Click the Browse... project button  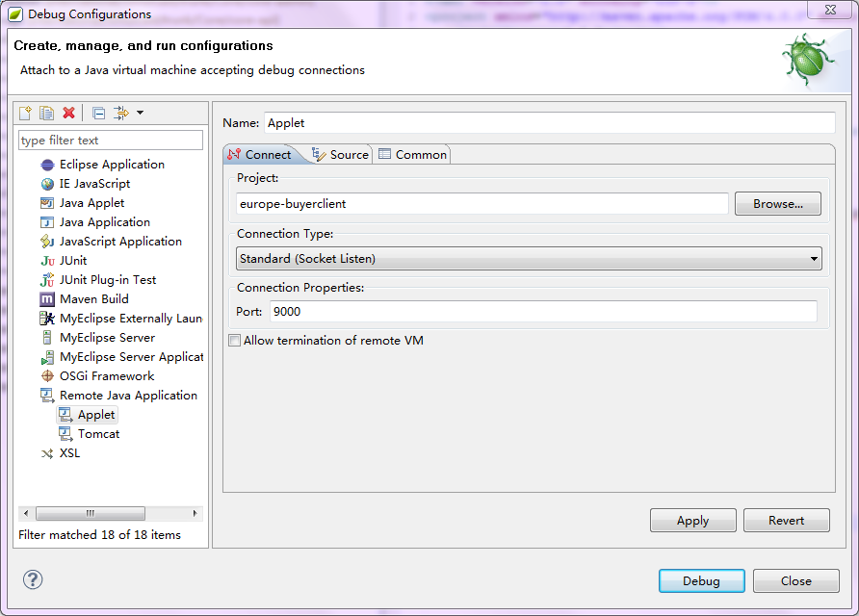point(778,204)
